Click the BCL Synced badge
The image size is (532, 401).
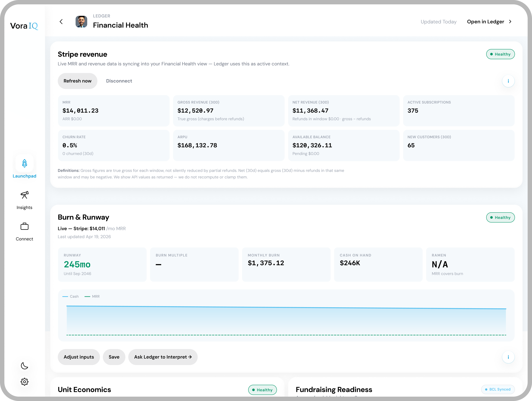point(498,389)
